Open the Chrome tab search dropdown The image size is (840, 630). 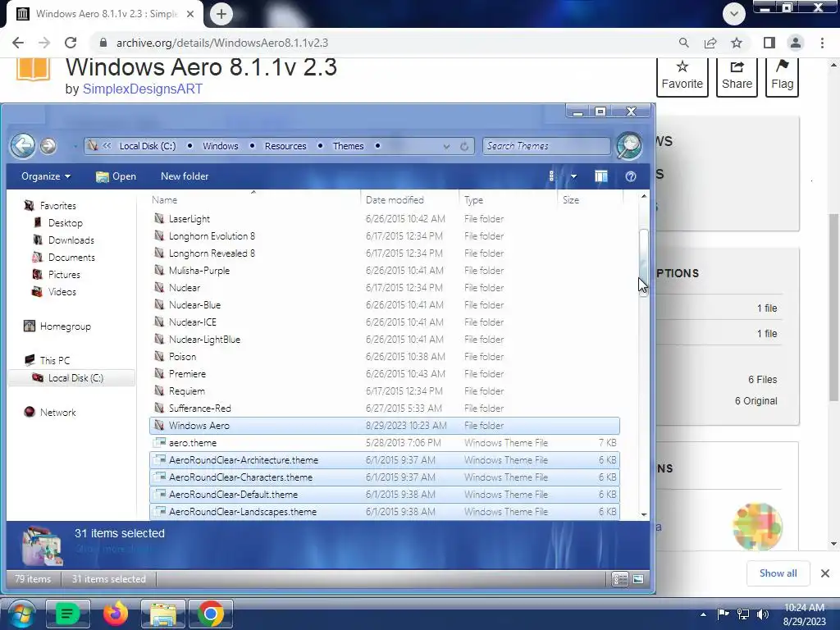[734, 14]
